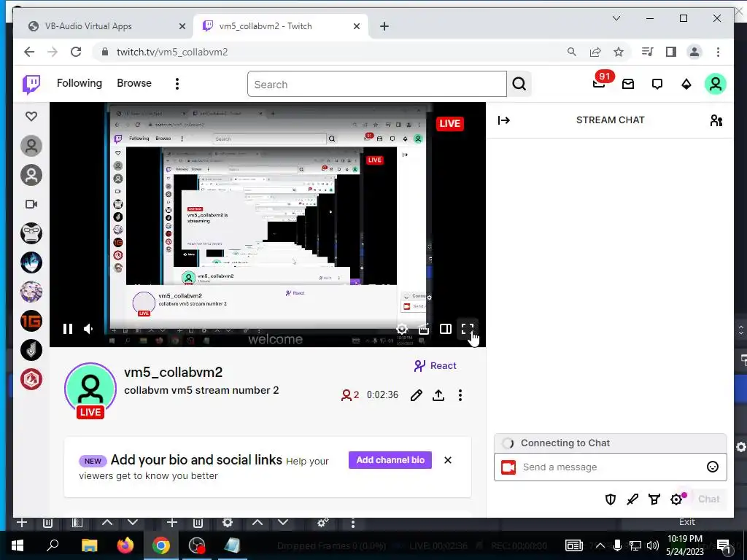
Task: Open Chrome profile avatar button
Action: (x=694, y=52)
